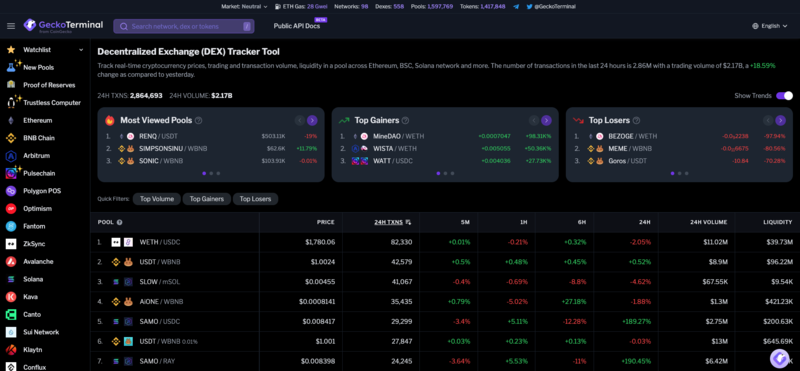Open Conflux in the sidebar

(x=35, y=367)
